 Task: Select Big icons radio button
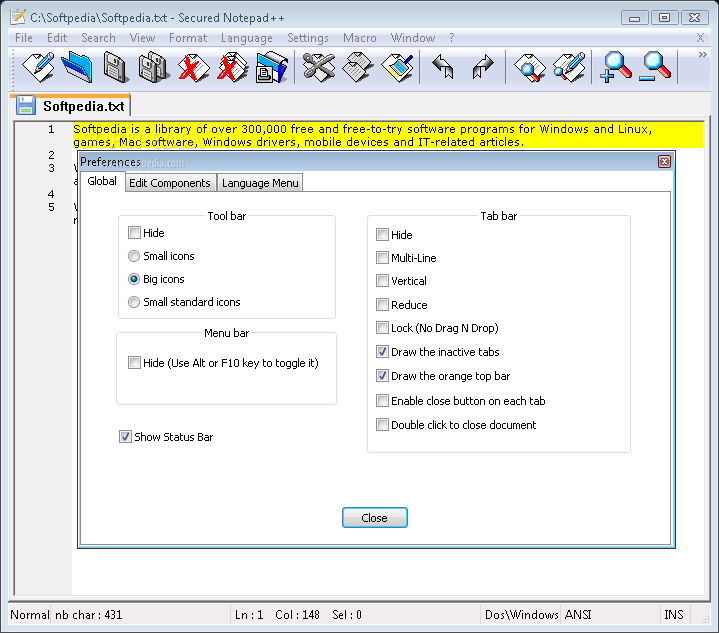(x=134, y=279)
